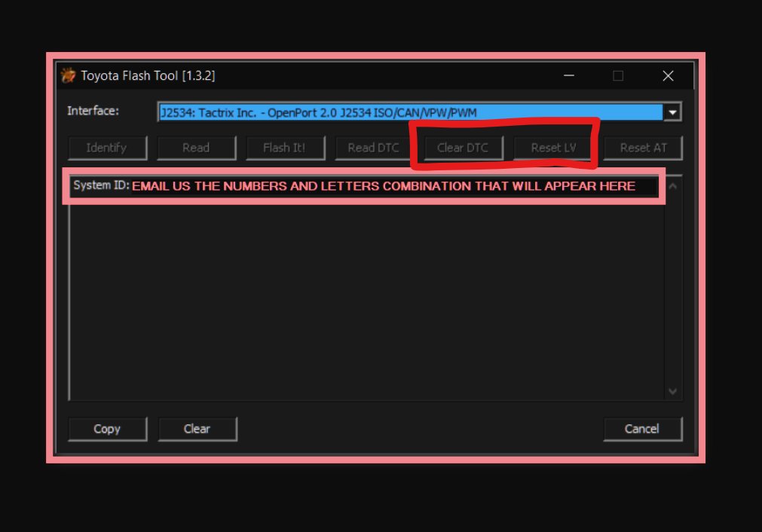Click the Reset LV button
This screenshot has height=532, width=762.
click(x=553, y=148)
